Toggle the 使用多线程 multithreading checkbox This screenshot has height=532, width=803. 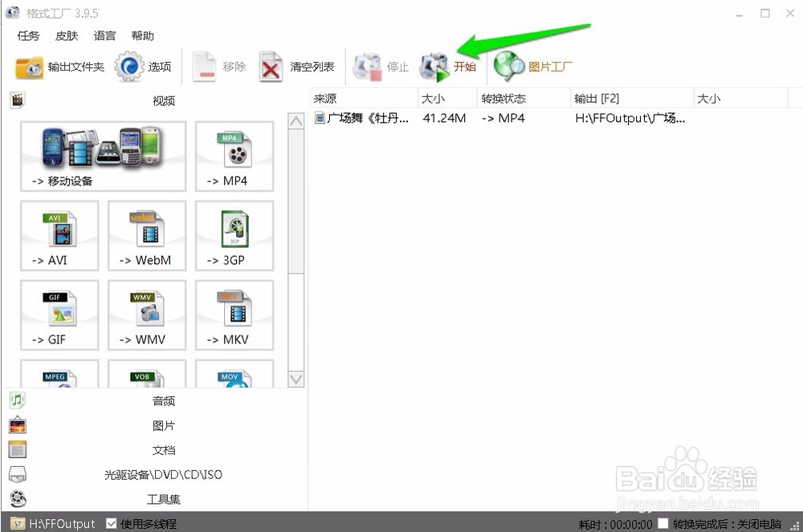111,523
